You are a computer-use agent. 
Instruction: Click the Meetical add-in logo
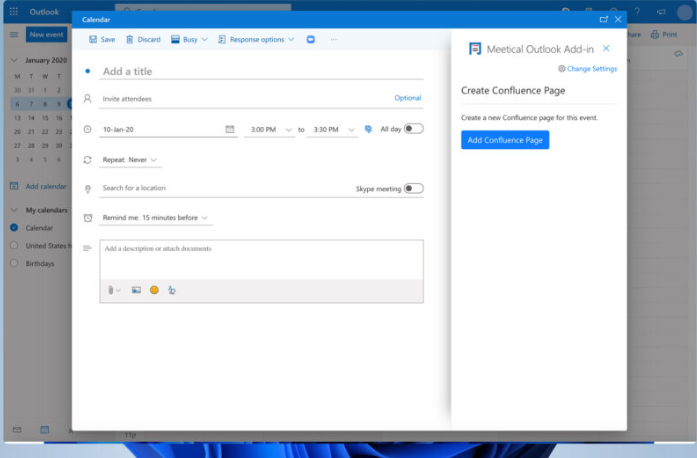(x=475, y=49)
